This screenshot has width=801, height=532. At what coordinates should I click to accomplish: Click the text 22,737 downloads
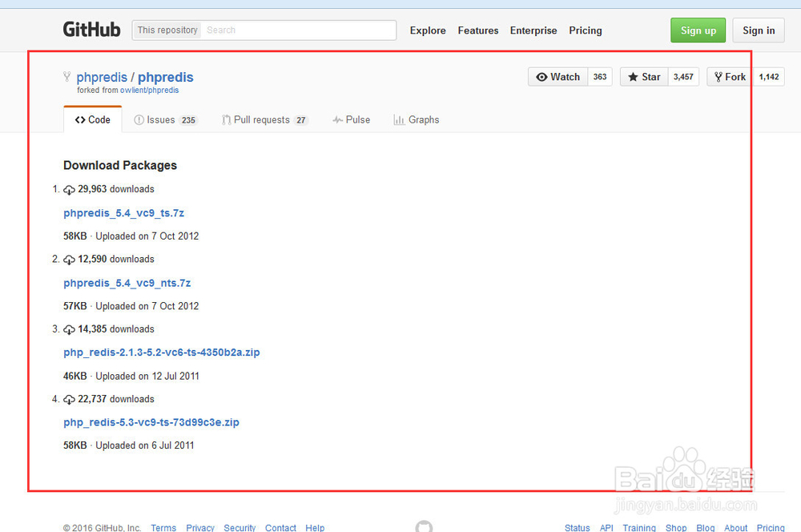(x=116, y=399)
